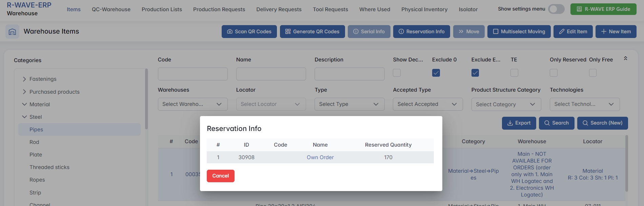Expand the Fastenings category
This screenshot has width=644, height=206.
[x=24, y=79]
